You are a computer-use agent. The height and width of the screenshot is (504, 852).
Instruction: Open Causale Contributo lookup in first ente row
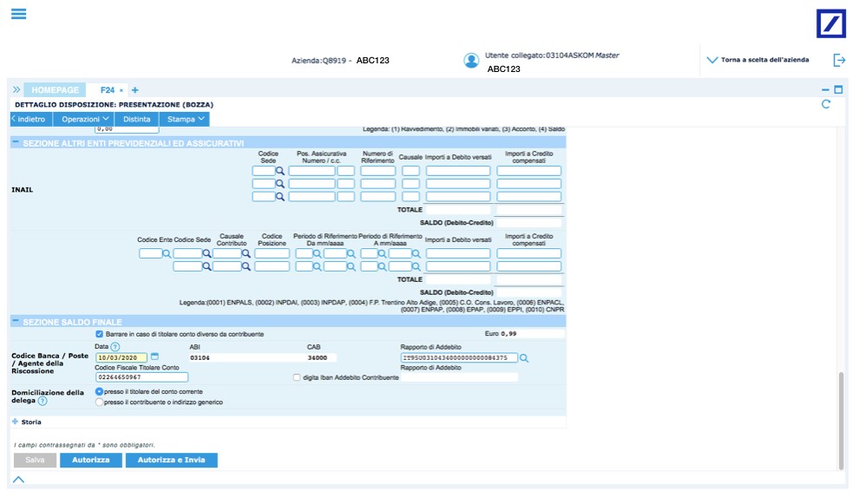pyautogui.click(x=246, y=253)
